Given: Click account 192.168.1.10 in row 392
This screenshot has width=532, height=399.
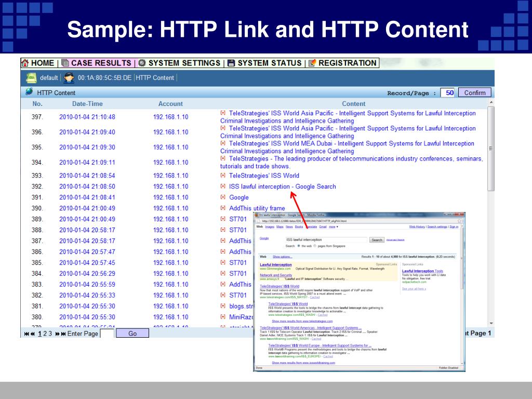Looking at the screenshot, I should tap(170, 187).
